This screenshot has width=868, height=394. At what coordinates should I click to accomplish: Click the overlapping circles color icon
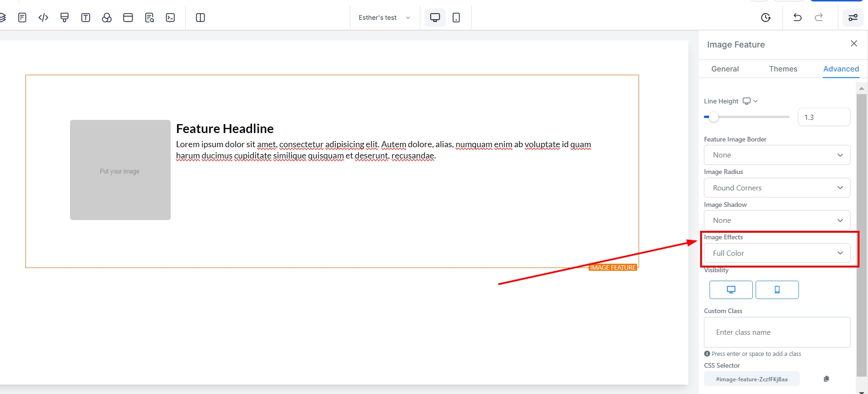(x=107, y=18)
